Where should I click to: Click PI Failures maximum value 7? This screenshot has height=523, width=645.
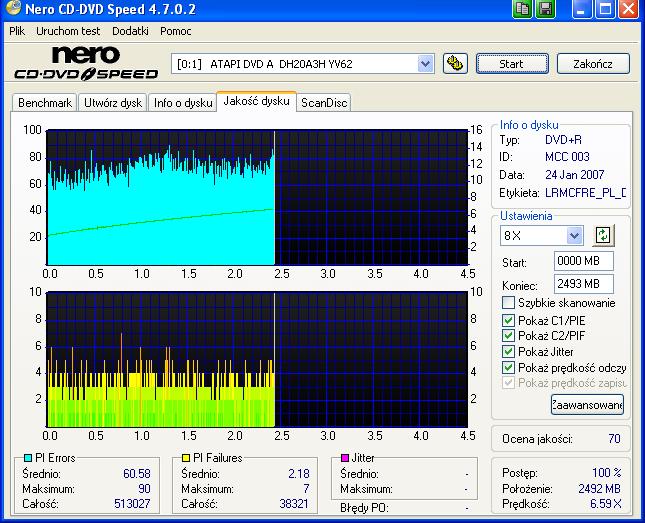[306, 489]
